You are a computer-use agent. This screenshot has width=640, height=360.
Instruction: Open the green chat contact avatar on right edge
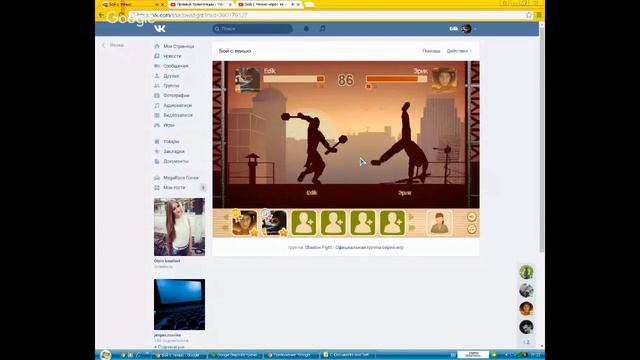[x=526, y=272]
